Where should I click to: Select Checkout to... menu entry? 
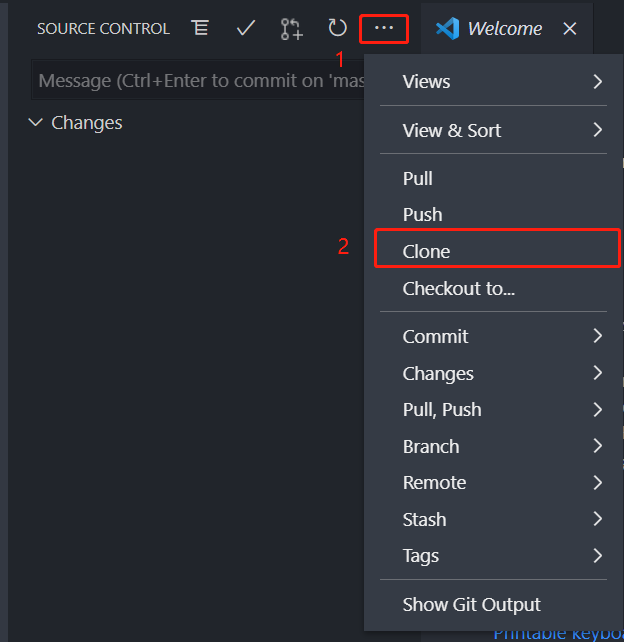(493, 288)
